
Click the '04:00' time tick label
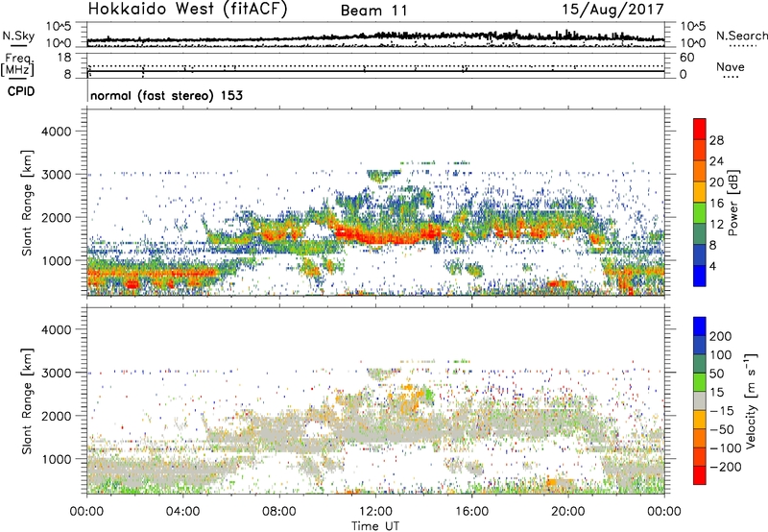pos(183,512)
